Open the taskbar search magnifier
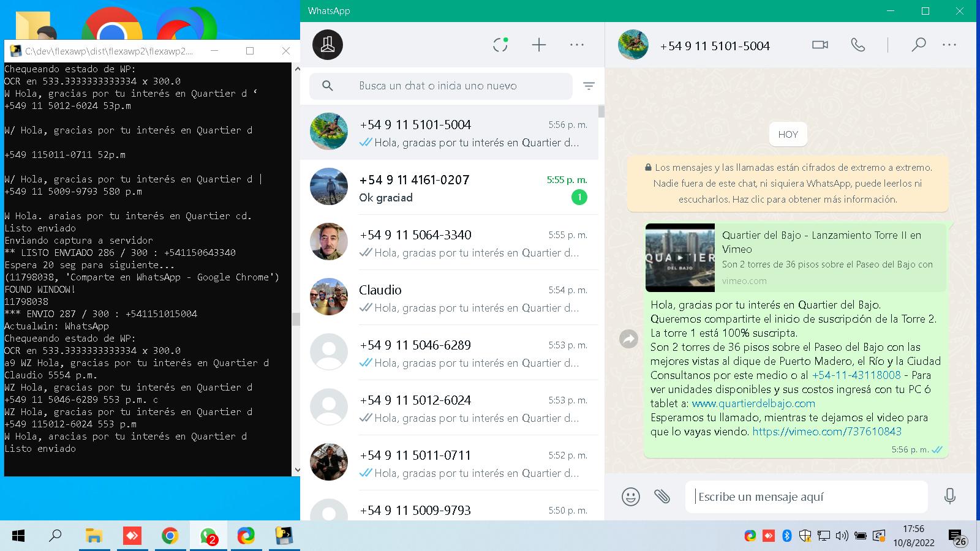The height and width of the screenshot is (551, 980). coord(55,536)
